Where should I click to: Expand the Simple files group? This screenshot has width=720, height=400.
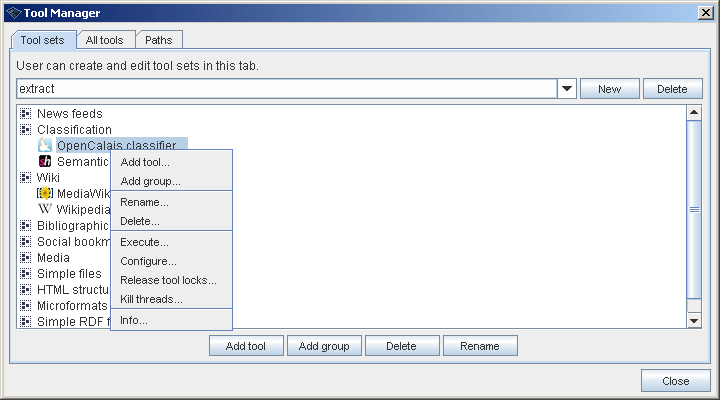tap(26, 274)
